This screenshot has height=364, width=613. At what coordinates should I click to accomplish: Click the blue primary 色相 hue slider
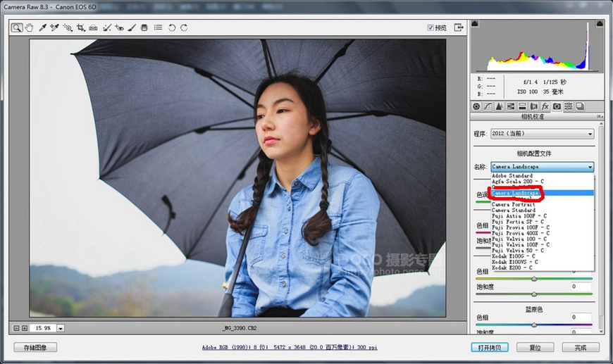(534, 325)
